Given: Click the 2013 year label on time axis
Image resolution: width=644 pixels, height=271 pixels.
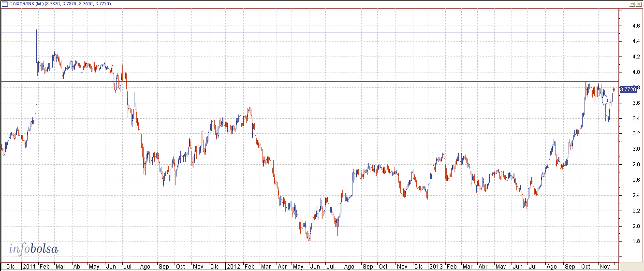Looking at the screenshot, I should 437,266.
